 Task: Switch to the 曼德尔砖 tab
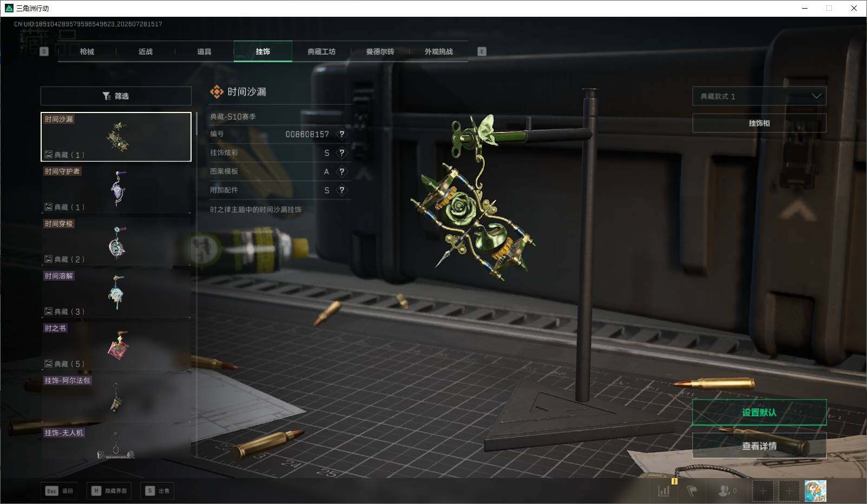click(x=380, y=51)
